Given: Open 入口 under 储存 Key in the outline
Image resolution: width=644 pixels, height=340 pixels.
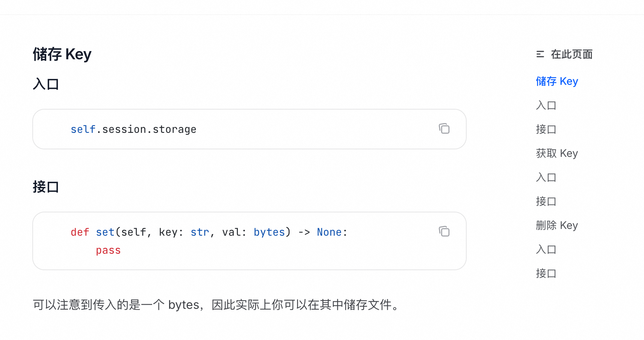Looking at the screenshot, I should 546,105.
